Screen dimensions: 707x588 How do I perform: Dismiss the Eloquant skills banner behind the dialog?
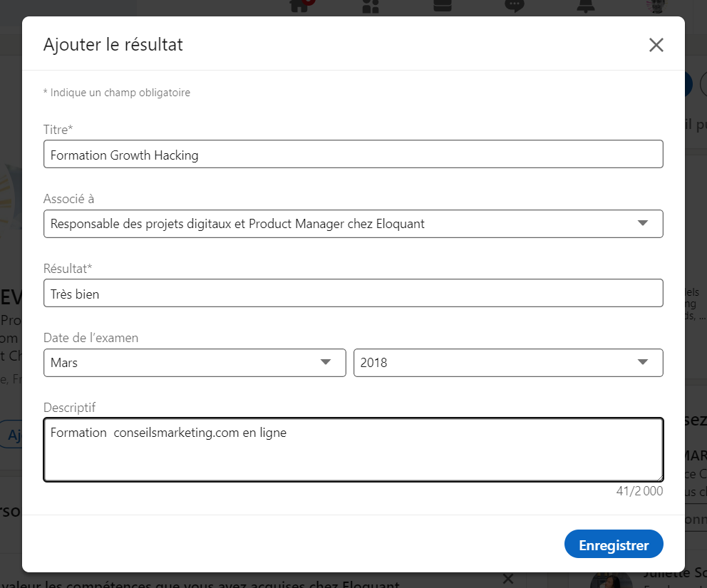pos(508,579)
